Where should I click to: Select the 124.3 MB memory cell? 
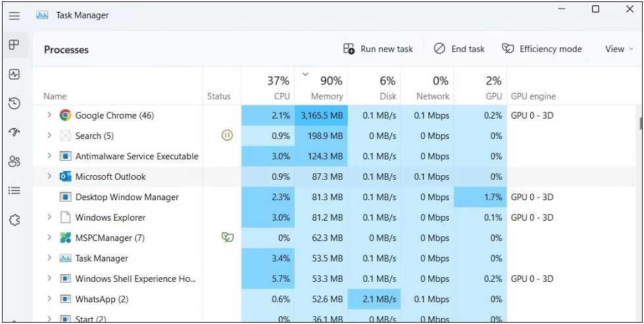coord(321,156)
